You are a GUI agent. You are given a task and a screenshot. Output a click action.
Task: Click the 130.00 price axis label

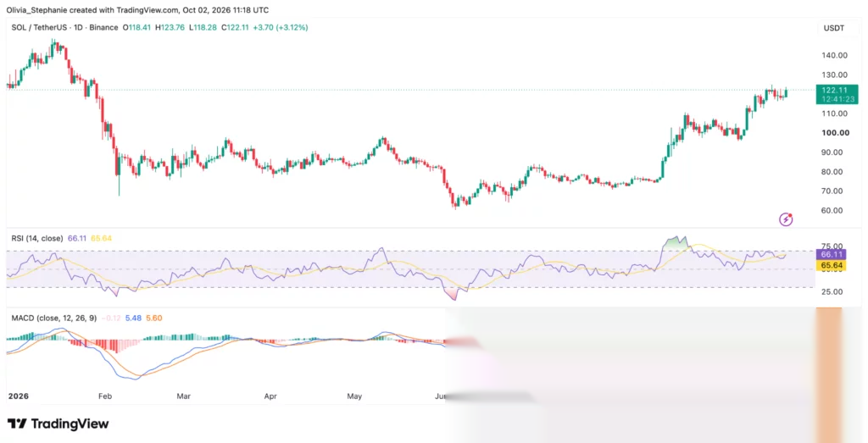coord(835,75)
